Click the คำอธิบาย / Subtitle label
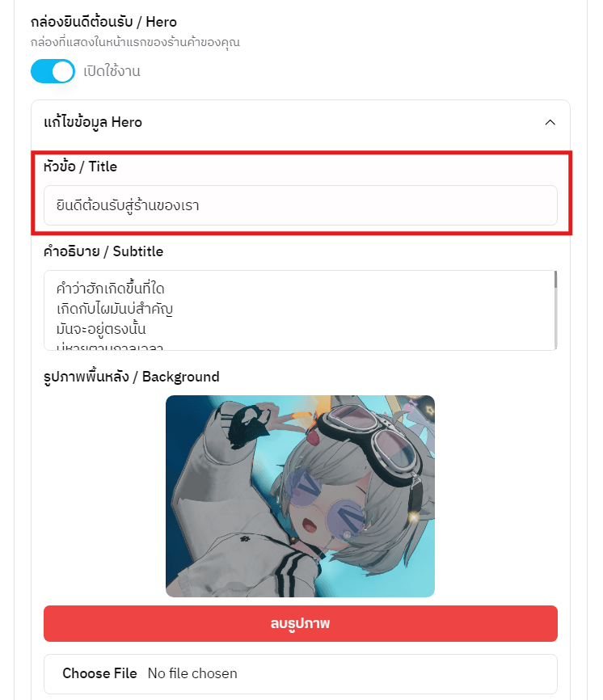This screenshot has height=700, width=603. click(x=103, y=251)
